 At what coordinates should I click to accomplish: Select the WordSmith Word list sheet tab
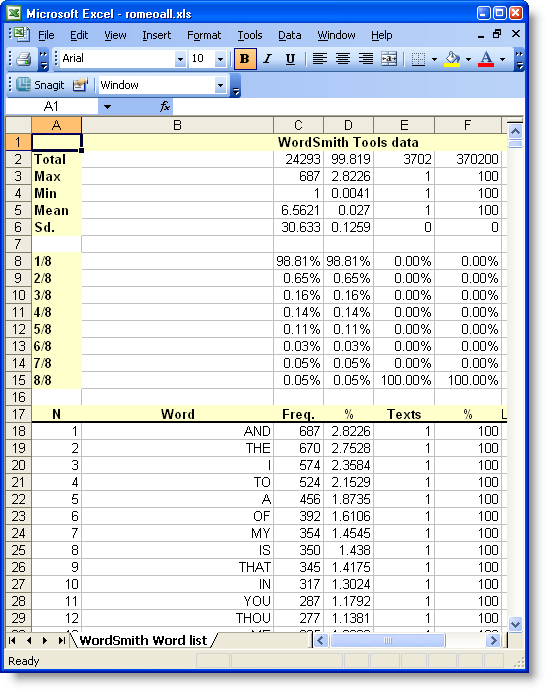143,641
